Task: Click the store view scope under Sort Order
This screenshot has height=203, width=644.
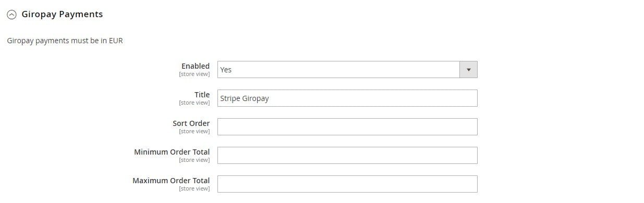Action: pos(195,132)
